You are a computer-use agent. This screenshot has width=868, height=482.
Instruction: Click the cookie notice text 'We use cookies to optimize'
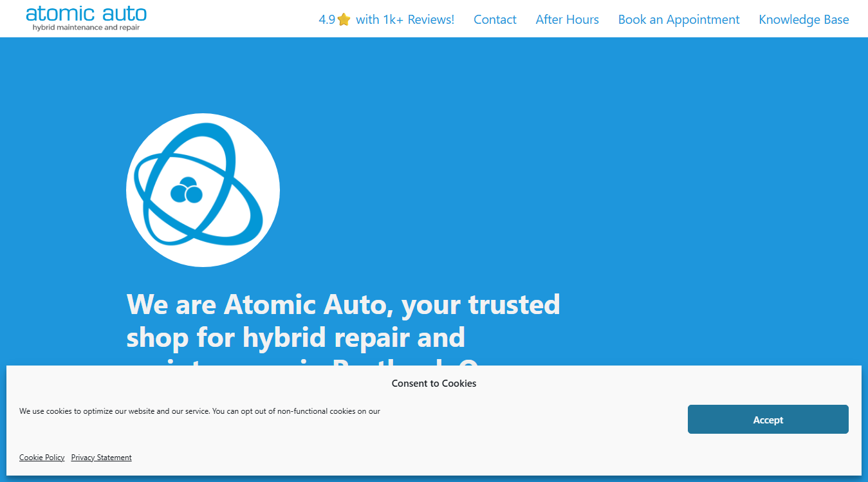click(199, 411)
